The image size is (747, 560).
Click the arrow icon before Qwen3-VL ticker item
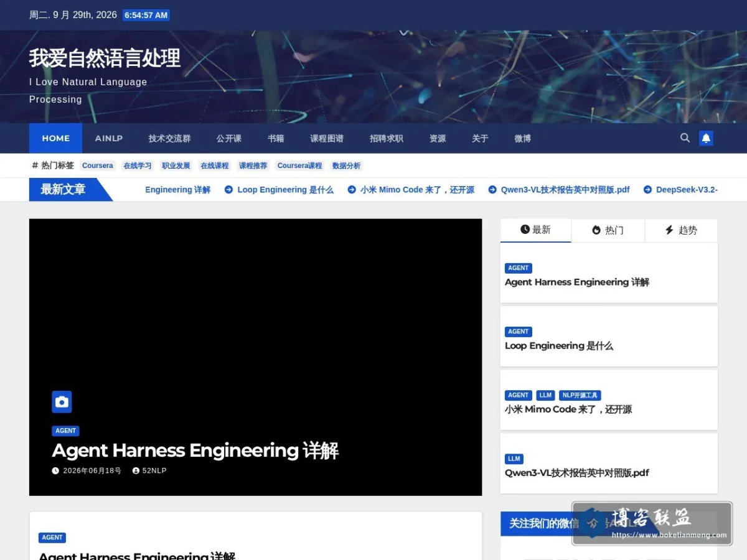tap(492, 190)
